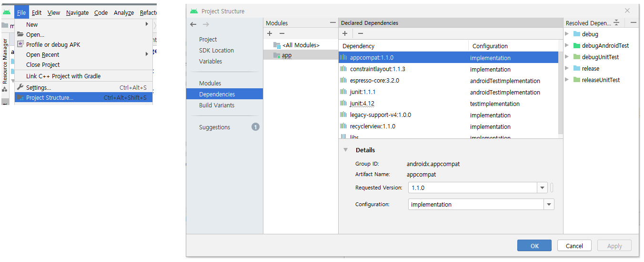Expand the releaseUnitTest node
Image resolution: width=644 pixels, height=262 pixels.
pos(567,80)
